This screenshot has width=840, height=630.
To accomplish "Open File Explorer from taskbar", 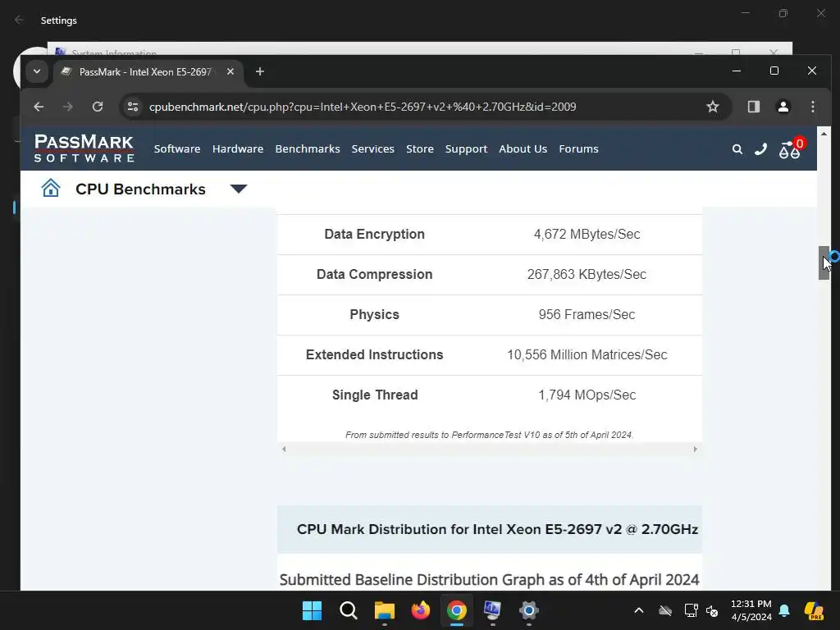I will pyautogui.click(x=384, y=610).
